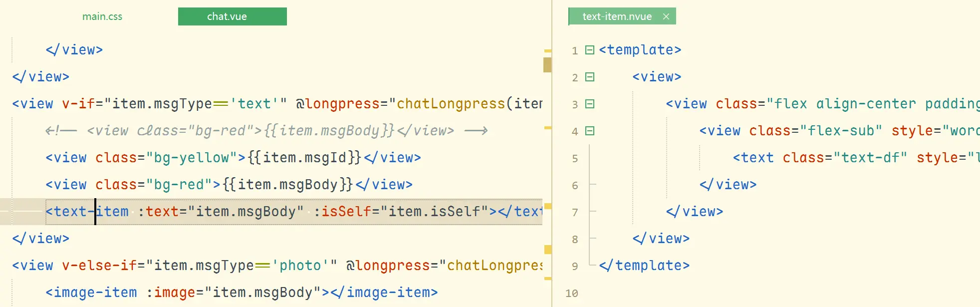Screen dimensions: 980x307
Task: Fold the flex align-center view on line 3
Action: tap(589, 104)
